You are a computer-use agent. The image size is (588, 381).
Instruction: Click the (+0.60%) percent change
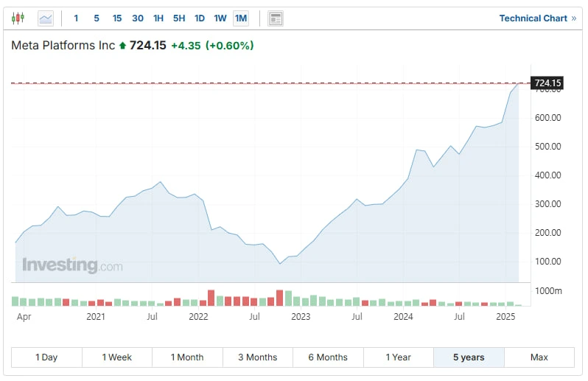coord(229,46)
